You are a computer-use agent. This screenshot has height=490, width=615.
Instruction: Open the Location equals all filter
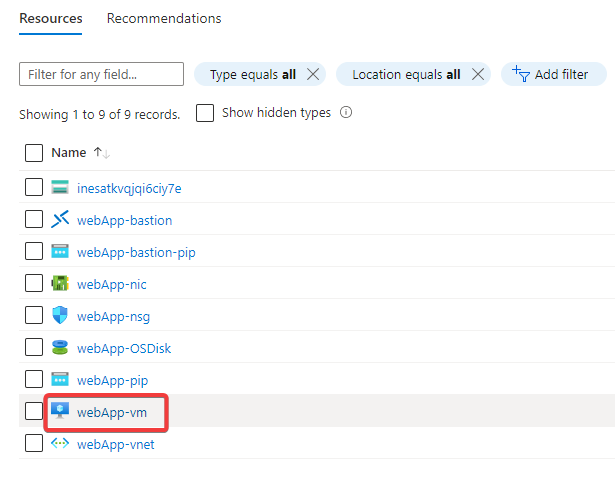point(398,74)
